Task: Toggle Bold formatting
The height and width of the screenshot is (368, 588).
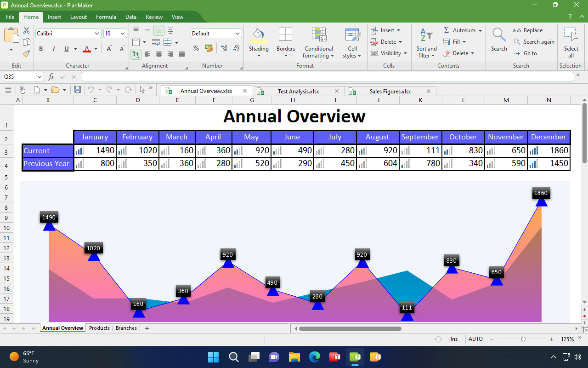Action: pyautogui.click(x=41, y=49)
